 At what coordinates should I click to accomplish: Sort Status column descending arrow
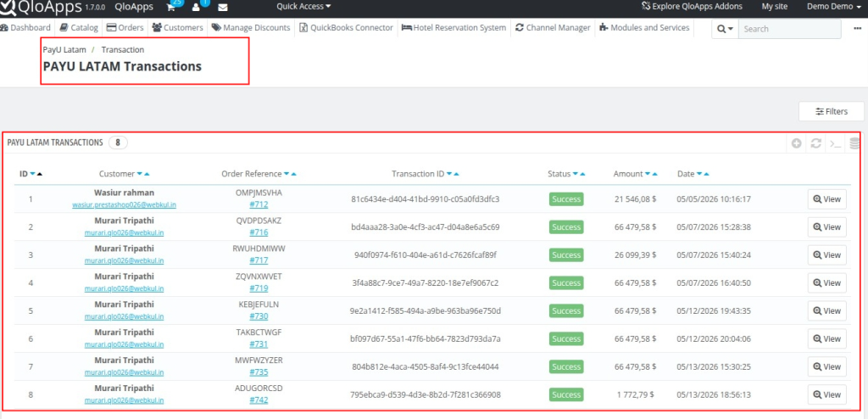tap(576, 174)
